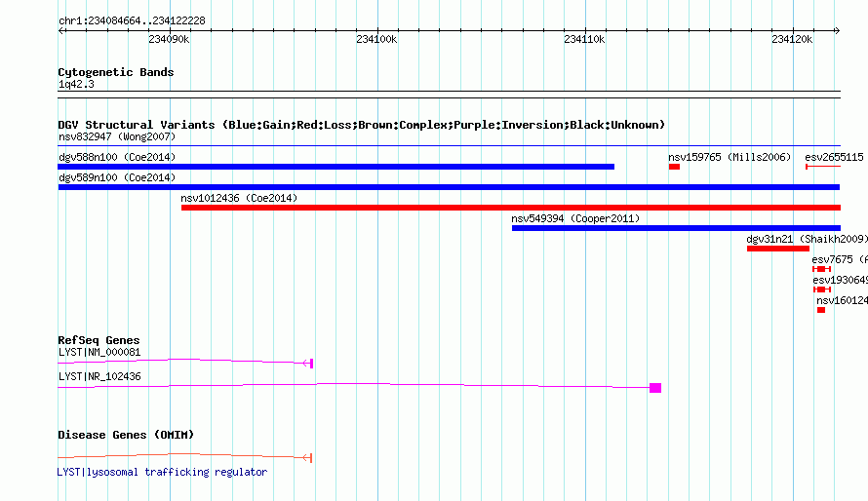Click the Disease Genes (OMIM) track heading
Image resolution: width=868 pixels, height=501 pixels.
pyautogui.click(x=126, y=435)
